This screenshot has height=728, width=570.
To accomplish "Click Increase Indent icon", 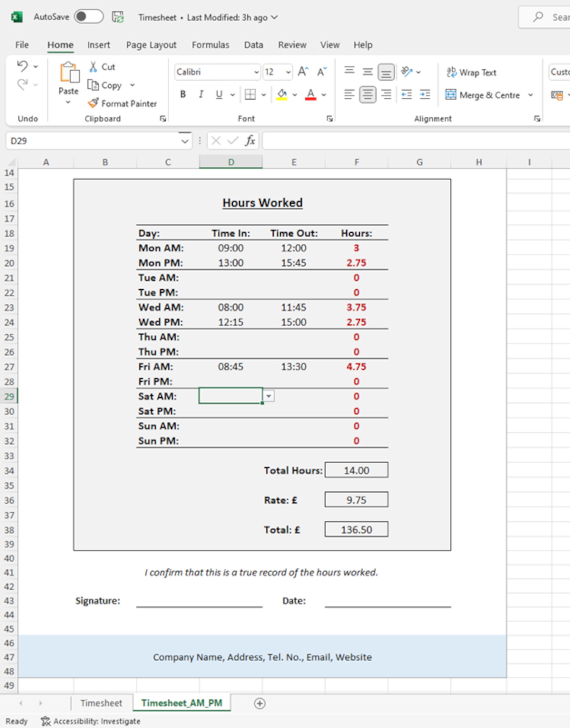I will 425,94.
